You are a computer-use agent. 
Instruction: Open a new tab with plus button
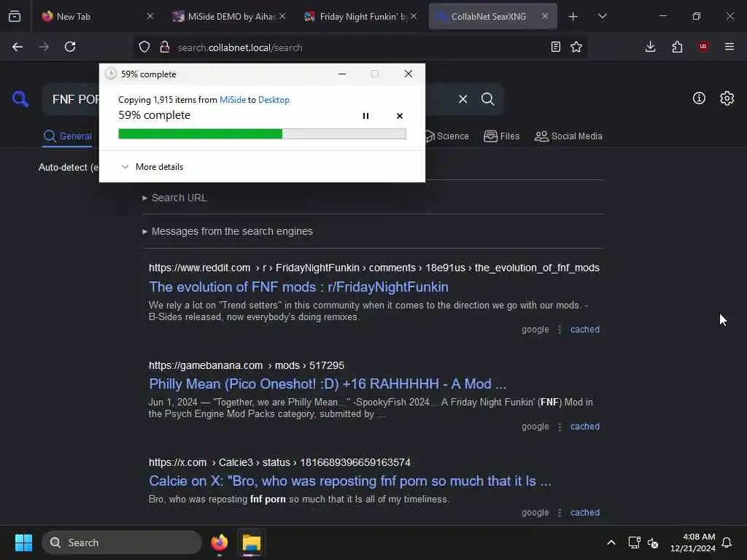(x=573, y=17)
